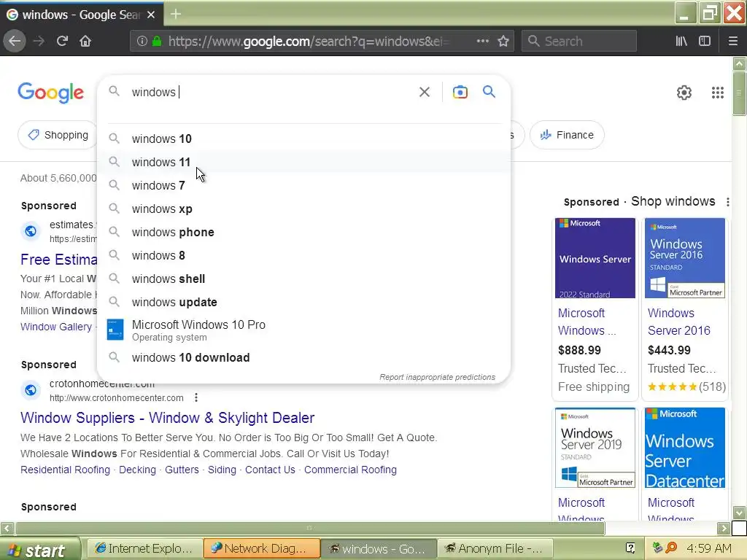
Task: Click the globe icon of estimates ad
Action: [31, 231]
